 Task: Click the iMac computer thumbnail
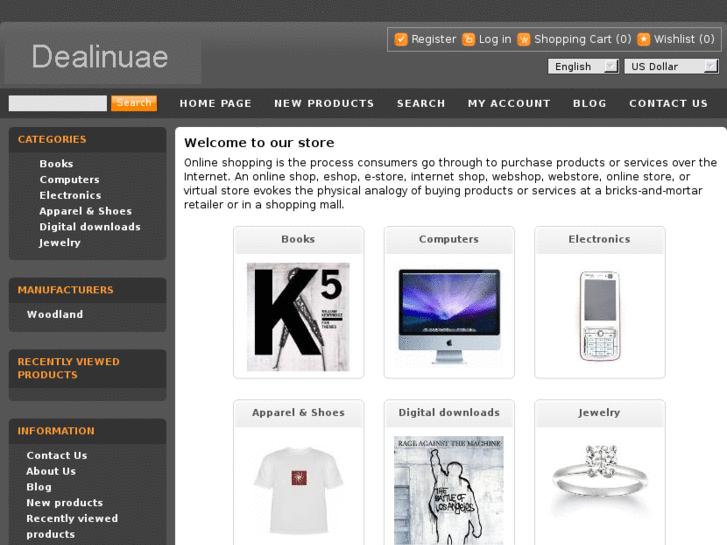449,317
